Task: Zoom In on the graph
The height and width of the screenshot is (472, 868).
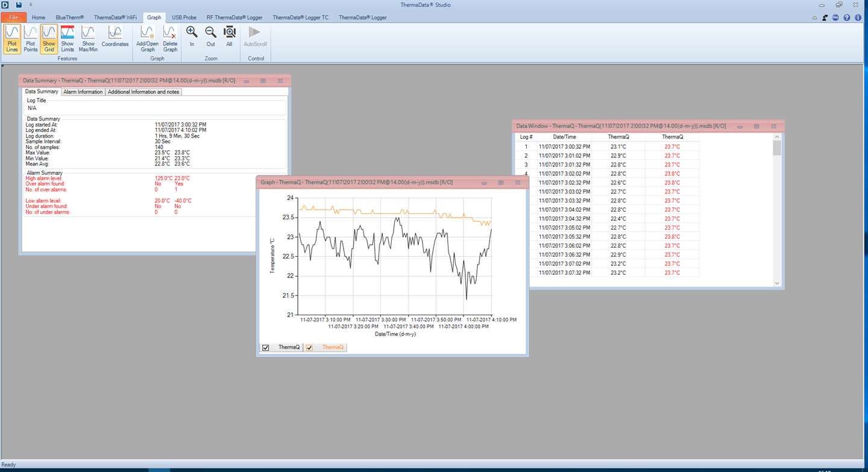Action: pos(192,36)
